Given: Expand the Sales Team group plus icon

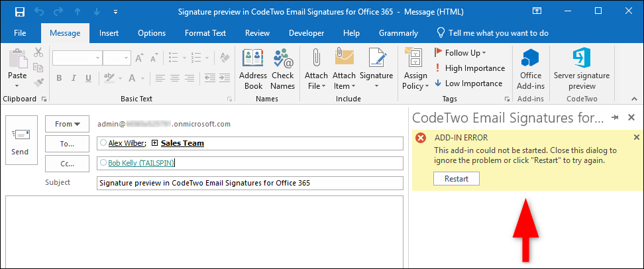Looking at the screenshot, I should tap(154, 143).
